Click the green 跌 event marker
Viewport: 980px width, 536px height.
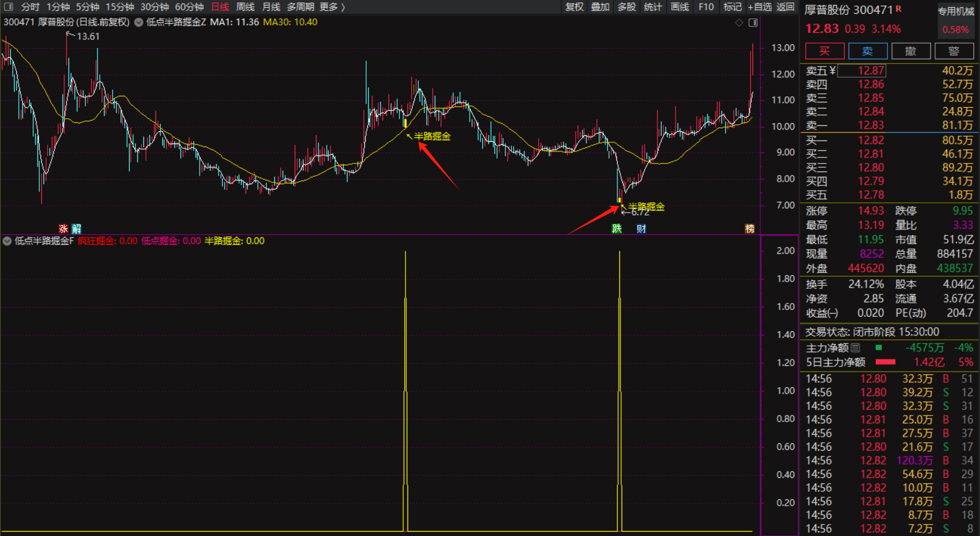point(617,228)
